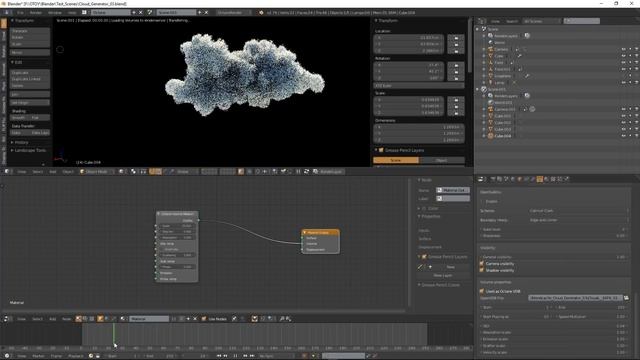The height and width of the screenshot is (360, 640).
Task: Toggle the Grease Pencil Layers checkbox in viewport panel
Action: (381, 150)
